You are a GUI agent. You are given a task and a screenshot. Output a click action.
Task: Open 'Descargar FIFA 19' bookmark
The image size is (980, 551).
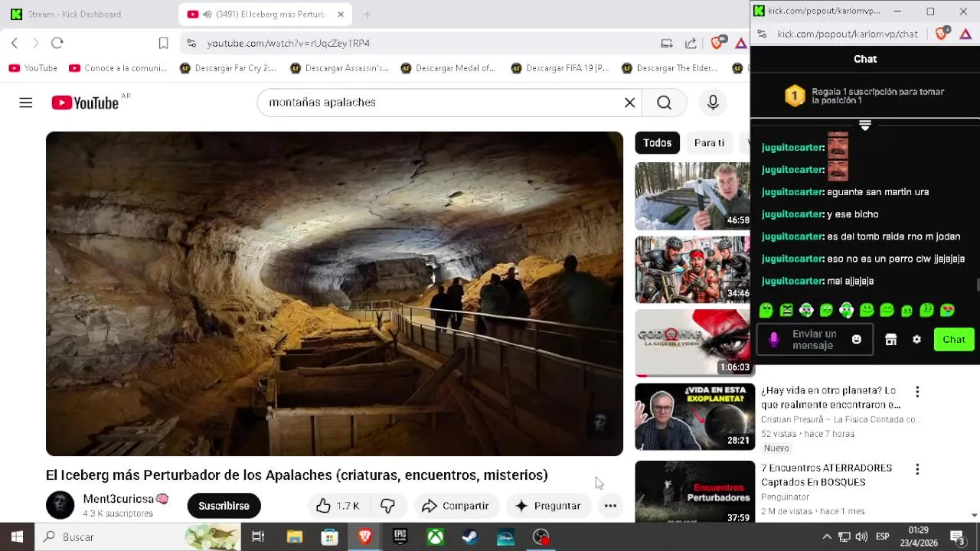[x=560, y=68]
